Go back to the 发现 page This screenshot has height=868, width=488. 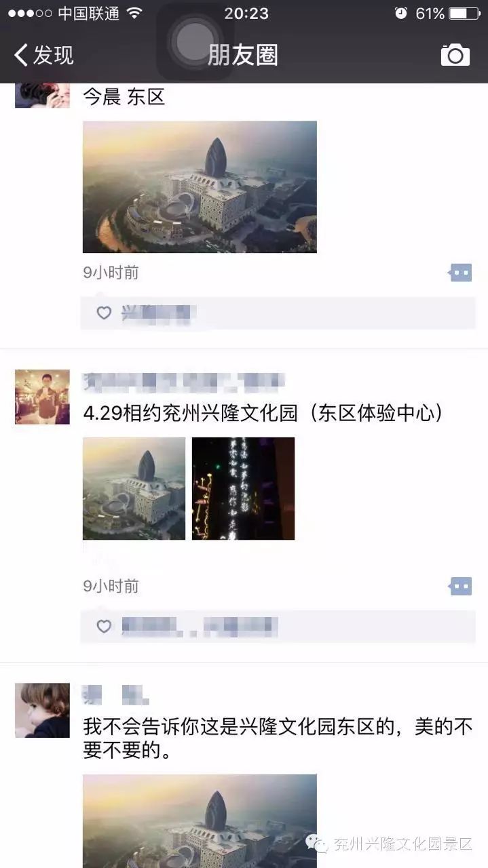coord(44,55)
